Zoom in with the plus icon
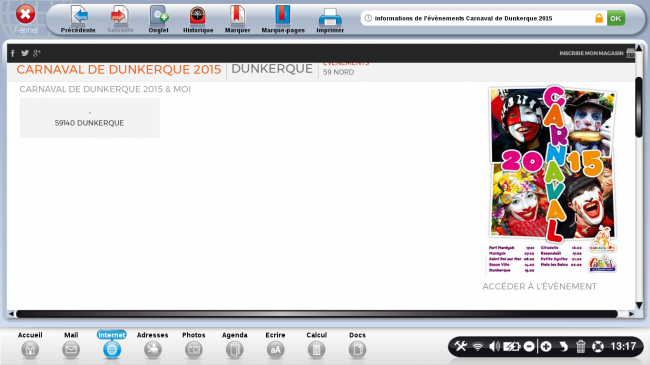The image size is (650, 365). [x=546, y=346]
